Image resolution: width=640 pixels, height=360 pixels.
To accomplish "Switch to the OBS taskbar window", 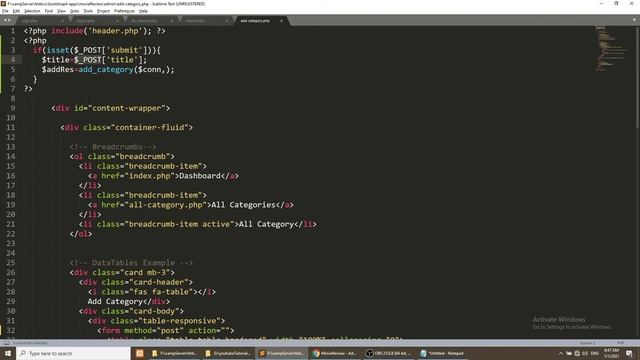I will (x=388, y=353).
